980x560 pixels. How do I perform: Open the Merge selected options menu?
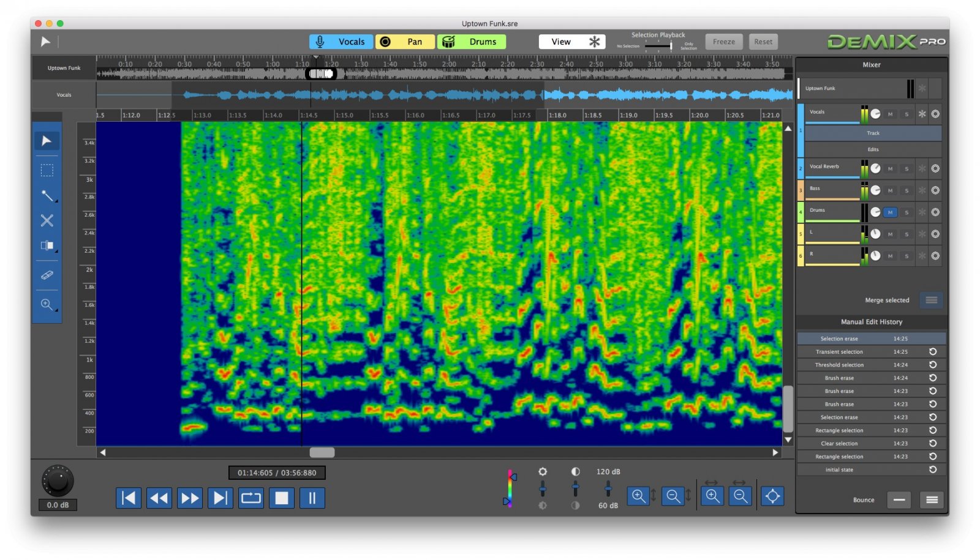pos(931,300)
